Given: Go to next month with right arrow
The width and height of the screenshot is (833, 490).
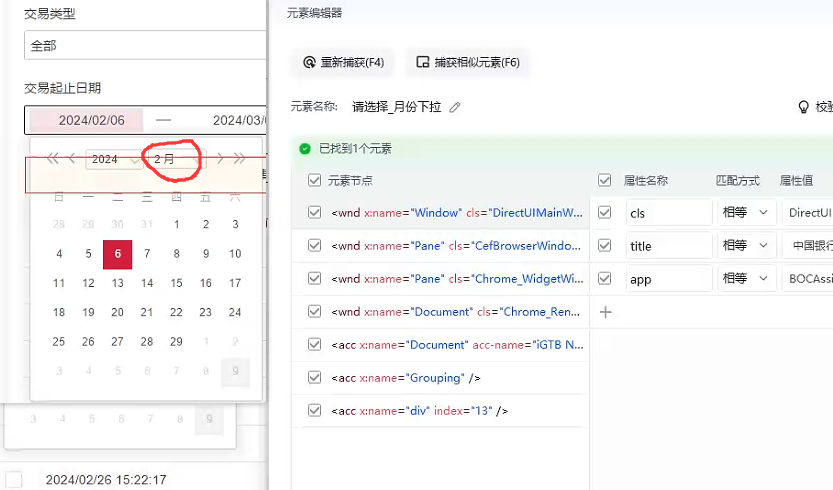Looking at the screenshot, I should click(x=218, y=158).
